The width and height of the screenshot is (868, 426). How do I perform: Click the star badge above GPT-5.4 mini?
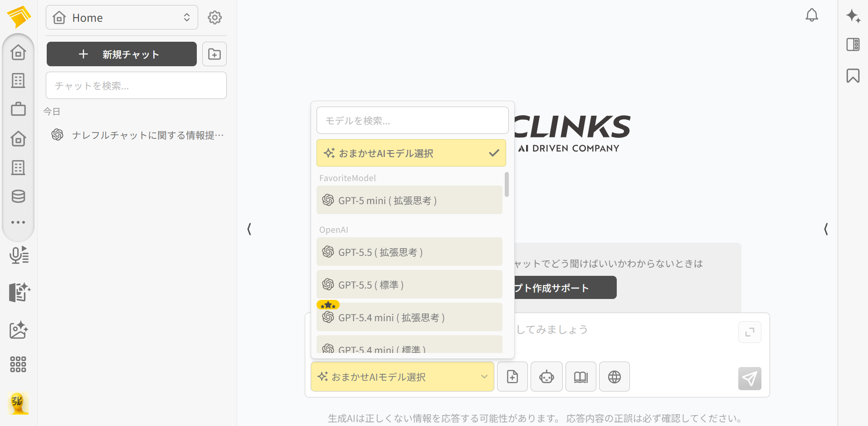coord(328,305)
